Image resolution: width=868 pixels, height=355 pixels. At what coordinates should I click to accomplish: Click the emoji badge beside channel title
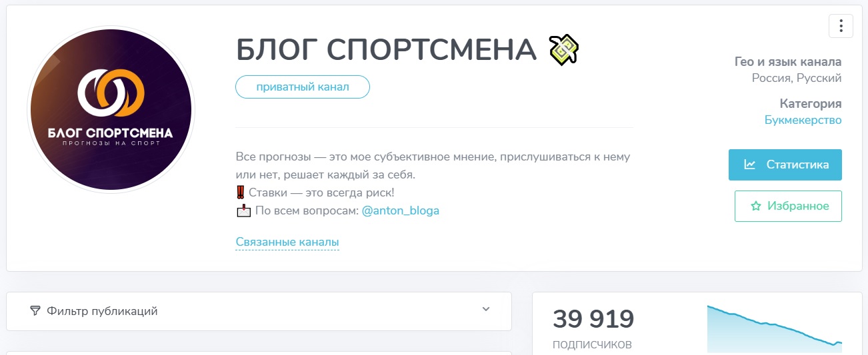[x=563, y=50]
